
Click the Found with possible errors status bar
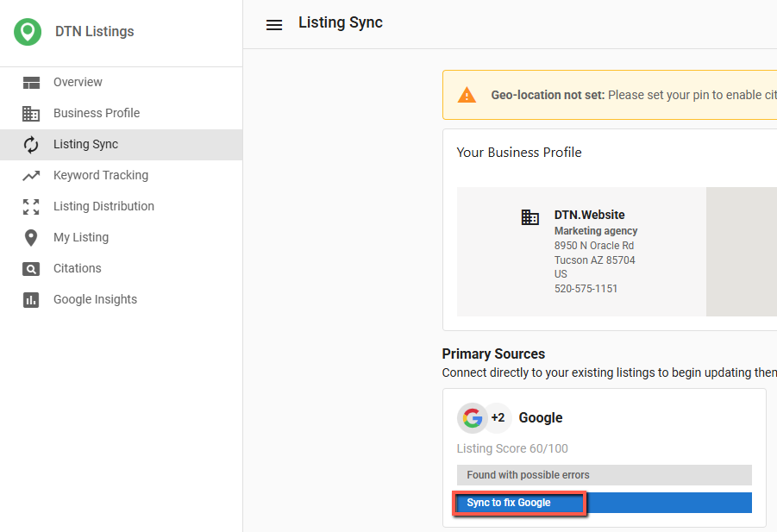[604, 475]
